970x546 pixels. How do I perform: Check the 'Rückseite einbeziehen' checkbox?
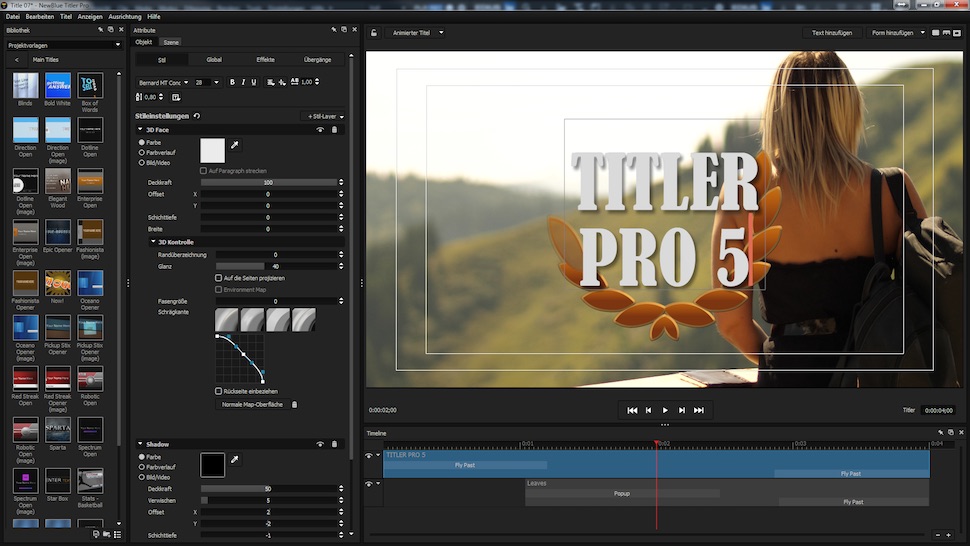pyautogui.click(x=219, y=391)
